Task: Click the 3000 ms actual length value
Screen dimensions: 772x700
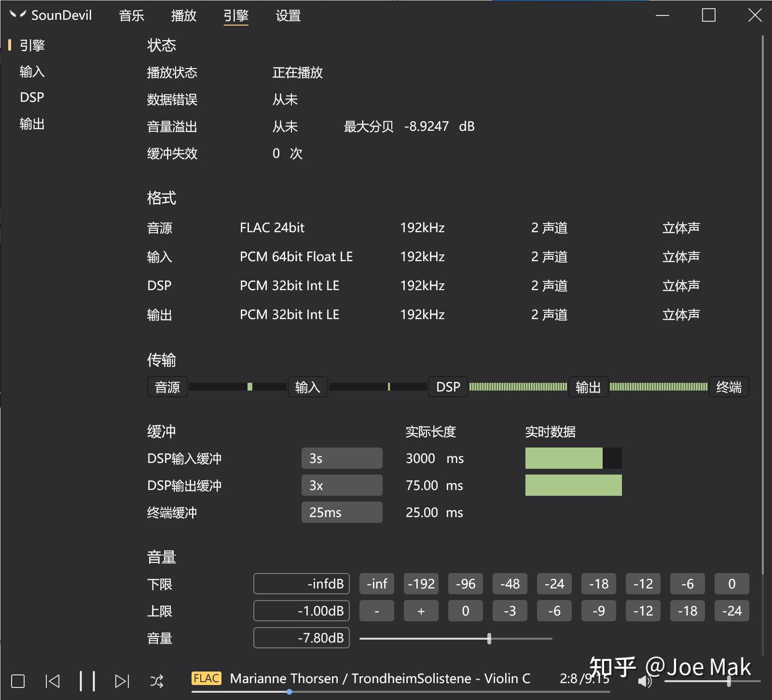Action: 435,458
